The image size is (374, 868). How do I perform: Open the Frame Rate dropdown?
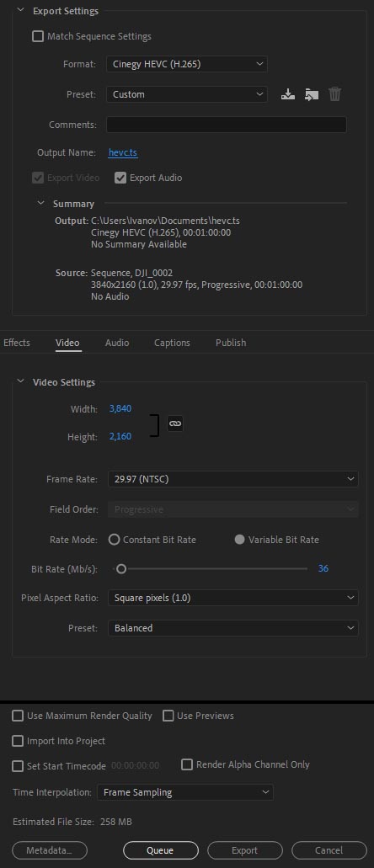tap(233, 479)
